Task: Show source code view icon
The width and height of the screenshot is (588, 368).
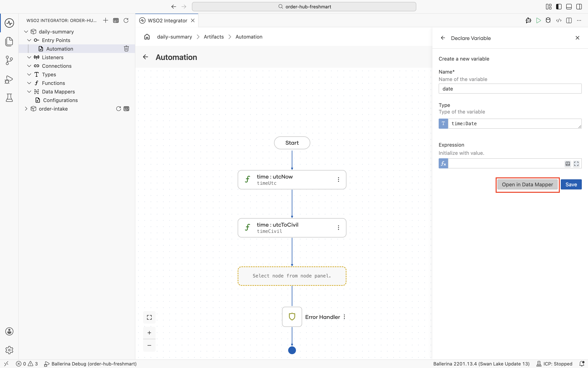Action: click(x=559, y=20)
